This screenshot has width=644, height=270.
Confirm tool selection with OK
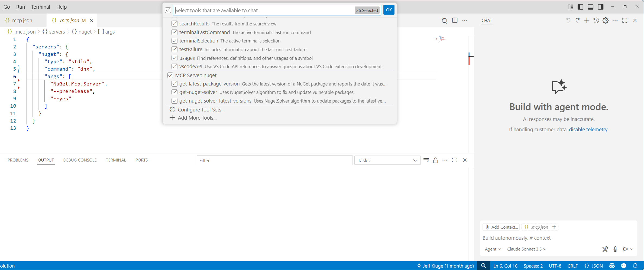[x=389, y=10]
